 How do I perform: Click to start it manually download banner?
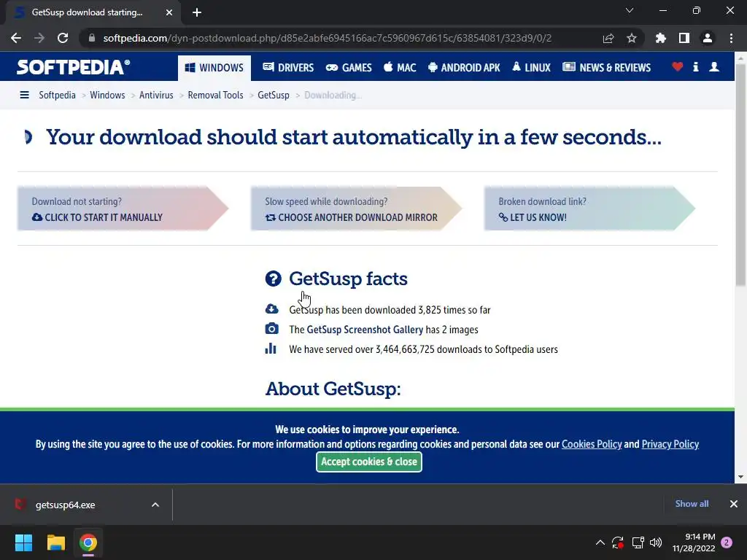pyautogui.click(x=123, y=209)
